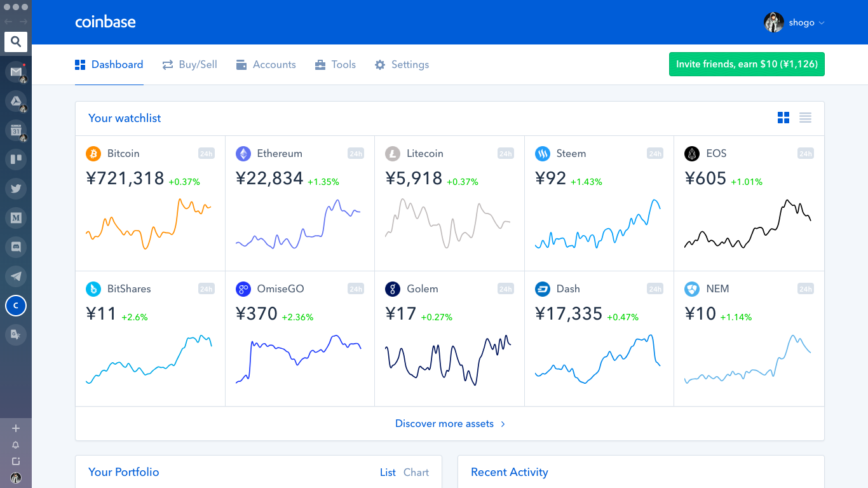
Task: Show portfolio as Chart
Action: tap(416, 472)
